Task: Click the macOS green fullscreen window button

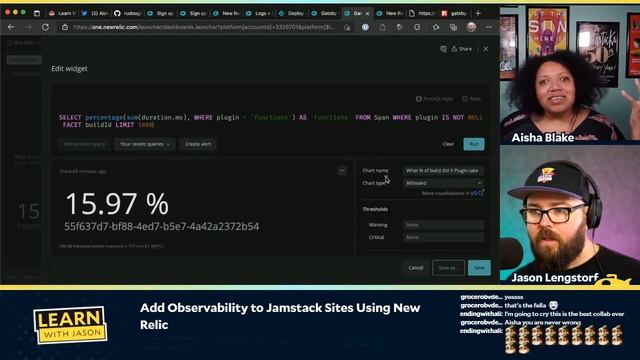Action: point(23,13)
